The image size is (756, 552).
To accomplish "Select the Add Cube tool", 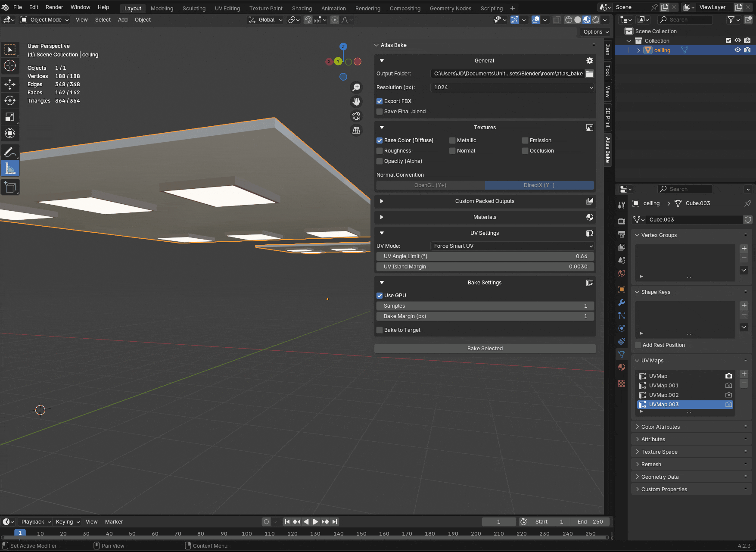I will [x=10, y=187].
